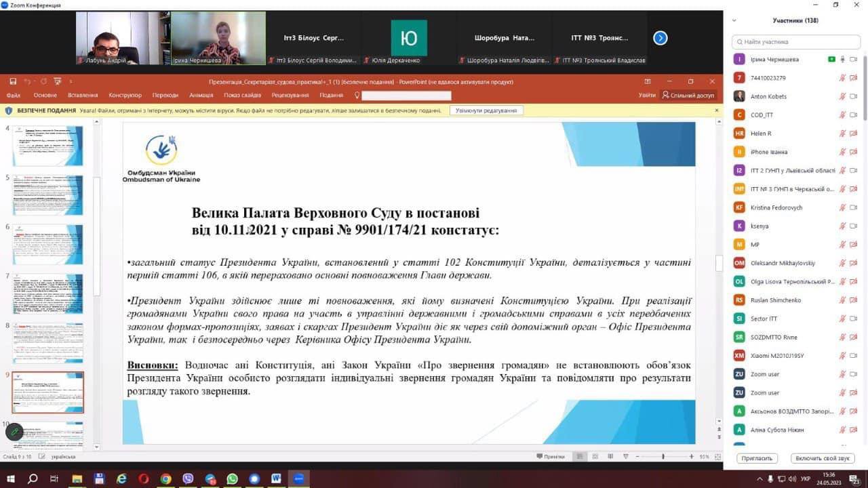Open reading view from status bar
Screen dimensions: 868x488
[x=610, y=456]
